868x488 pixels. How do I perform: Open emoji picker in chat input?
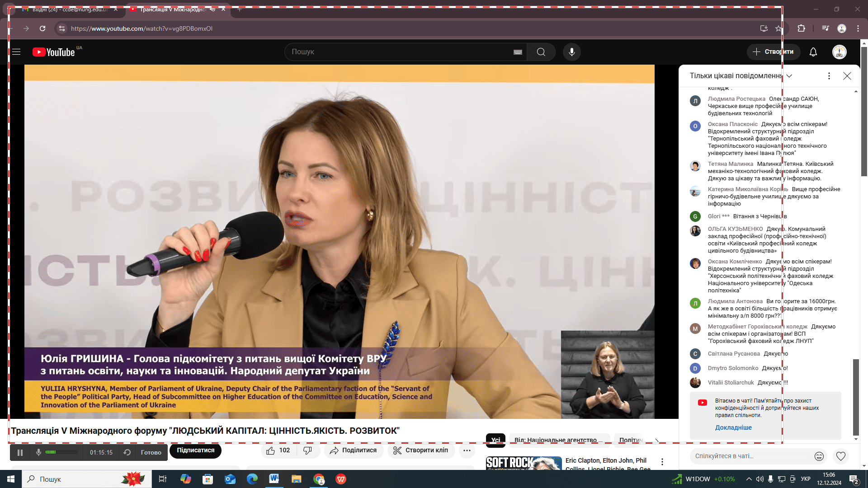coord(819,456)
